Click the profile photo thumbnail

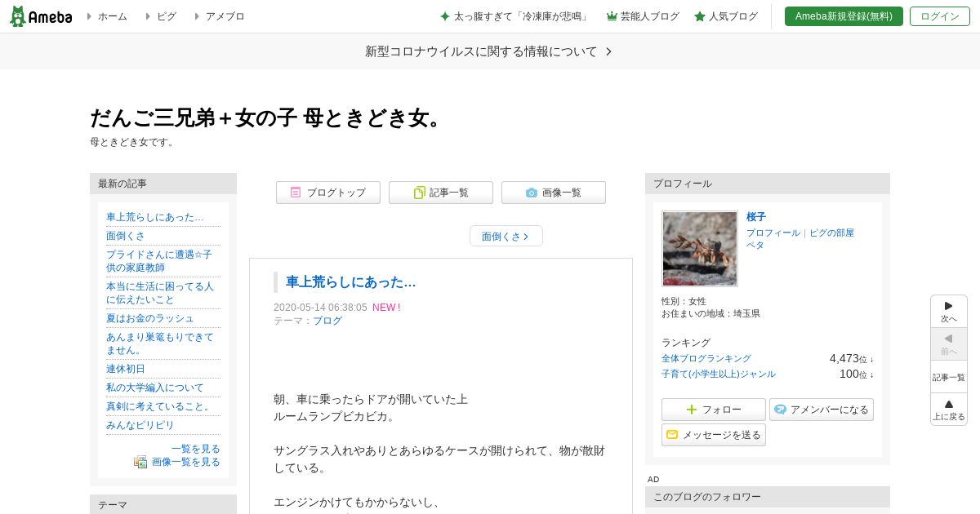(x=700, y=249)
